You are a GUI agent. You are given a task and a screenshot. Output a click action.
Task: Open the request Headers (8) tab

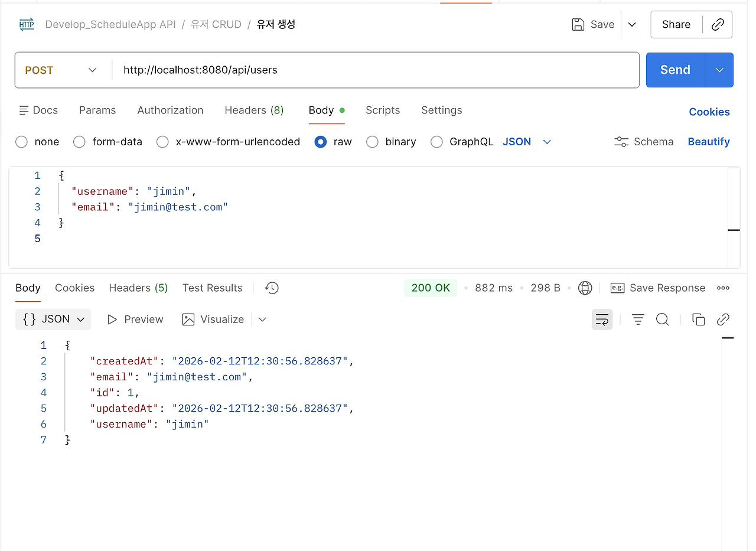254,110
